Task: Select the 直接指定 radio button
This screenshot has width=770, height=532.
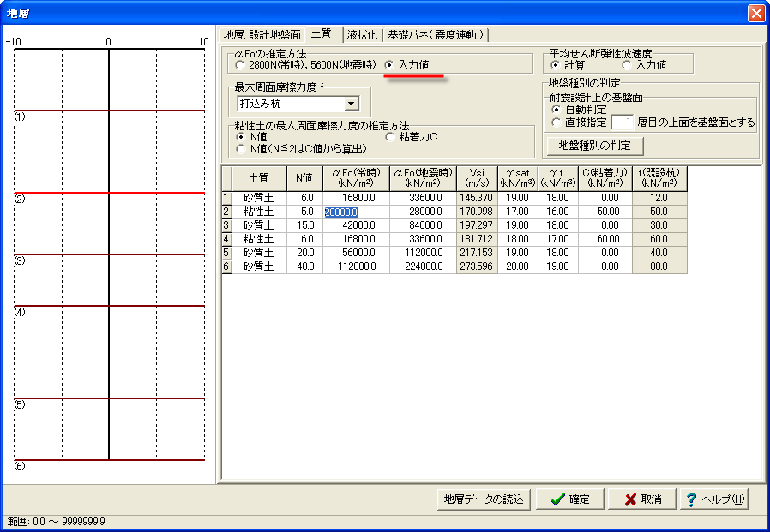Action: [556, 123]
